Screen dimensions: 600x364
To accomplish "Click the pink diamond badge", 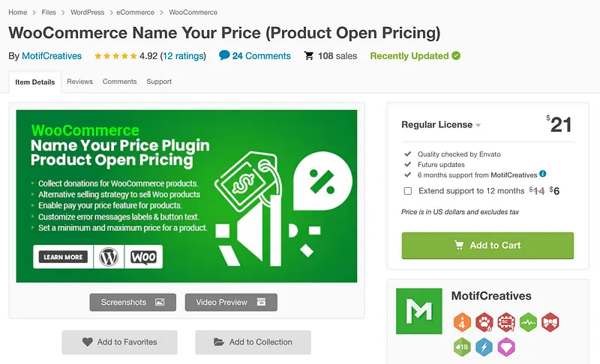I will pyautogui.click(x=506, y=347).
